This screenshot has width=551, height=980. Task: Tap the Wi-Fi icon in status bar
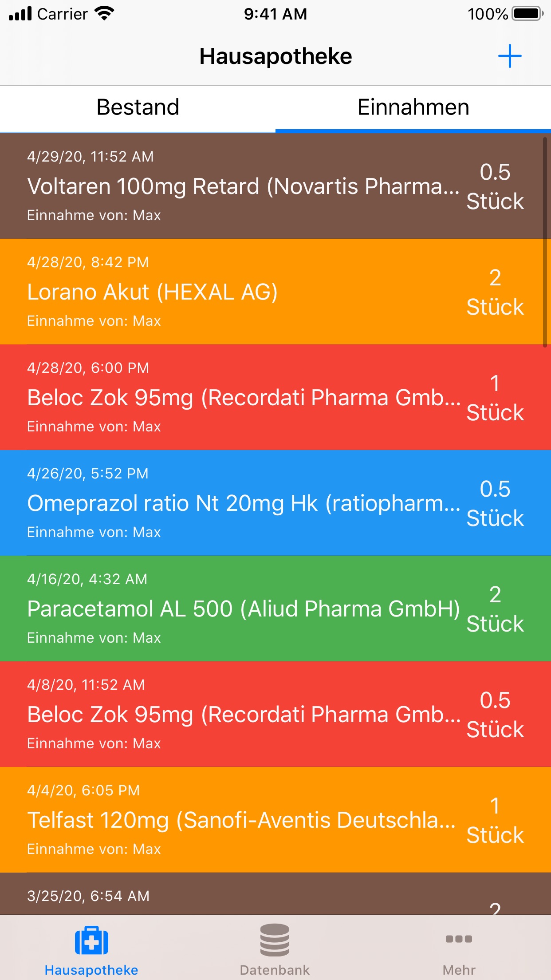(x=105, y=14)
